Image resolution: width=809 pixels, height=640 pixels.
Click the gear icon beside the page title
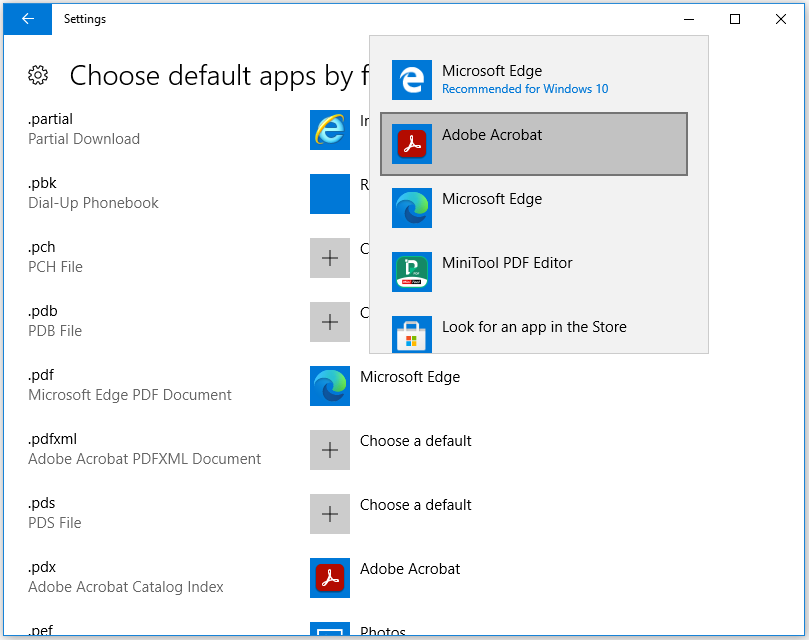pos(38,75)
